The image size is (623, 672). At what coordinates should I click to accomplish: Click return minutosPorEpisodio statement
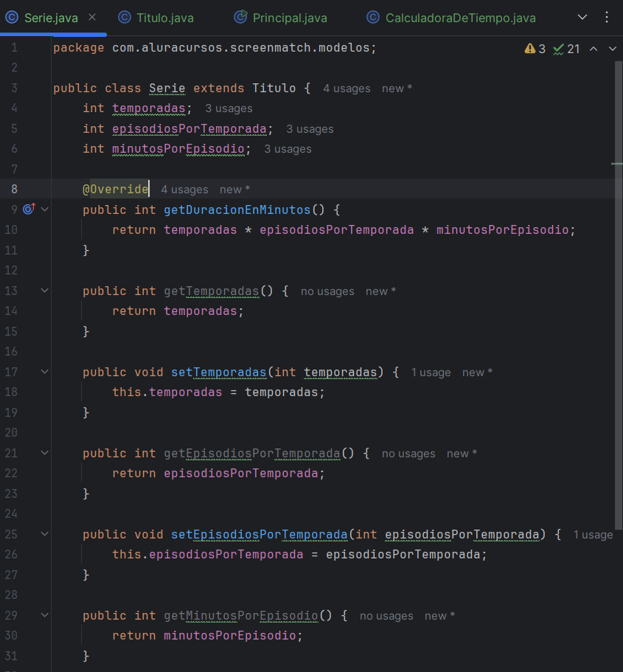click(207, 636)
